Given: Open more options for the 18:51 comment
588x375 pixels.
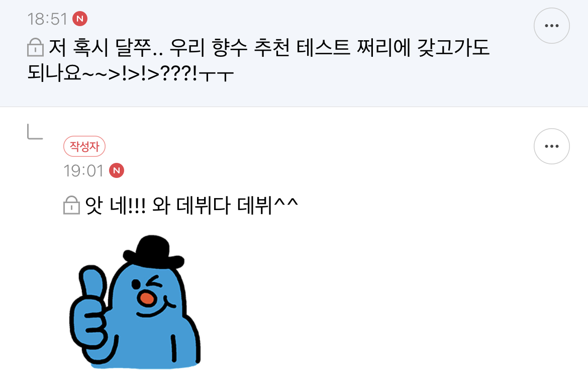Looking at the screenshot, I should coord(552,26).
